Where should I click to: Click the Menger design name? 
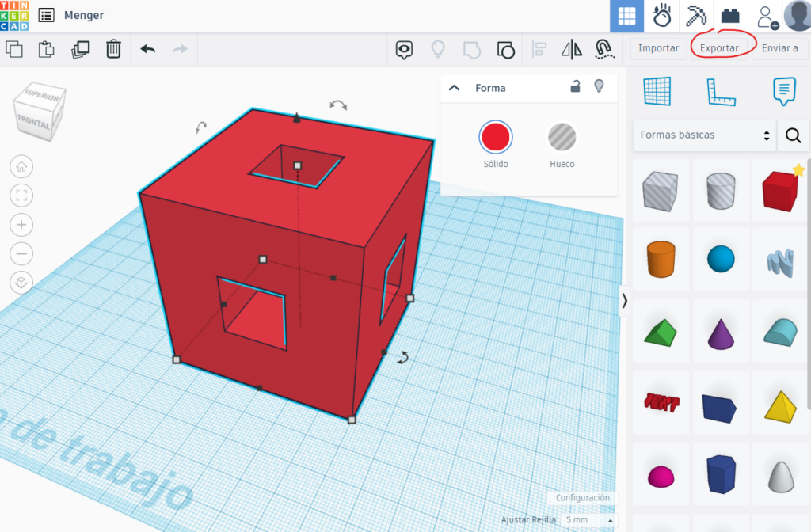pyautogui.click(x=84, y=16)
